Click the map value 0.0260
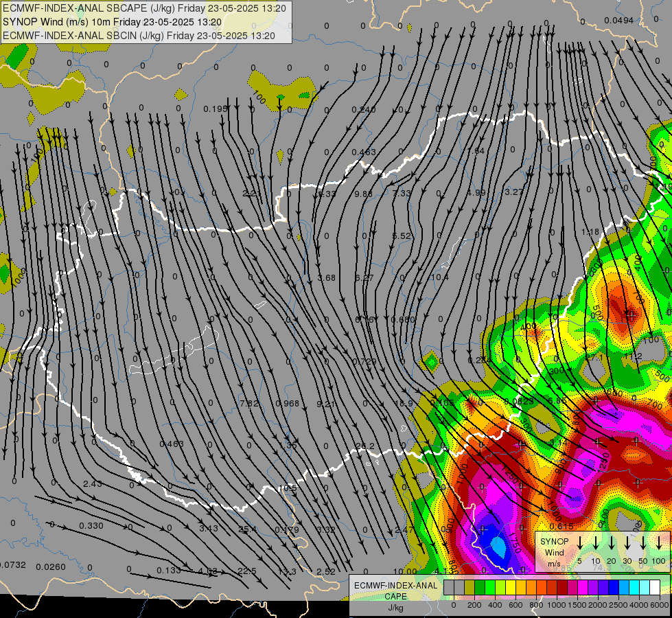 tap(51, 567)
